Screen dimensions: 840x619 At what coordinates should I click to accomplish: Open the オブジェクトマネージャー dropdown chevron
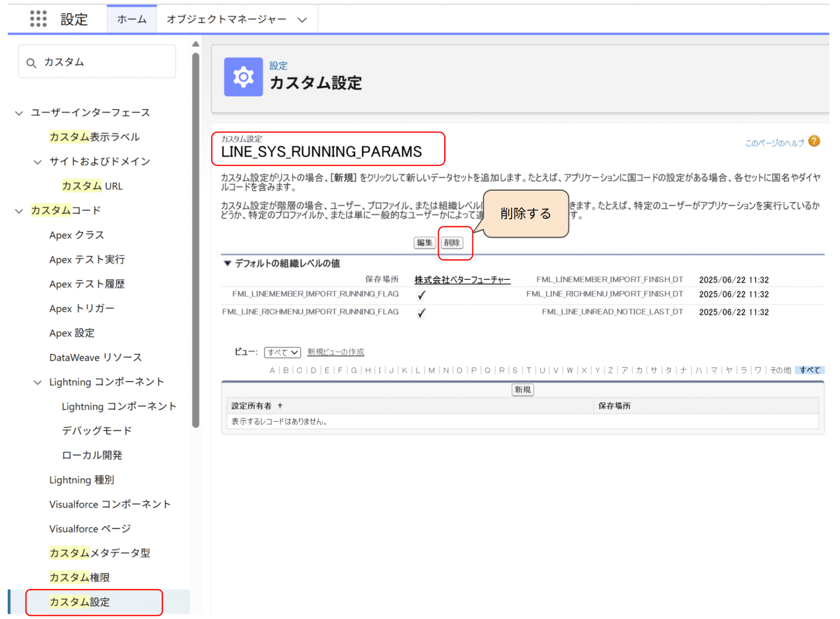coord(302,20)
